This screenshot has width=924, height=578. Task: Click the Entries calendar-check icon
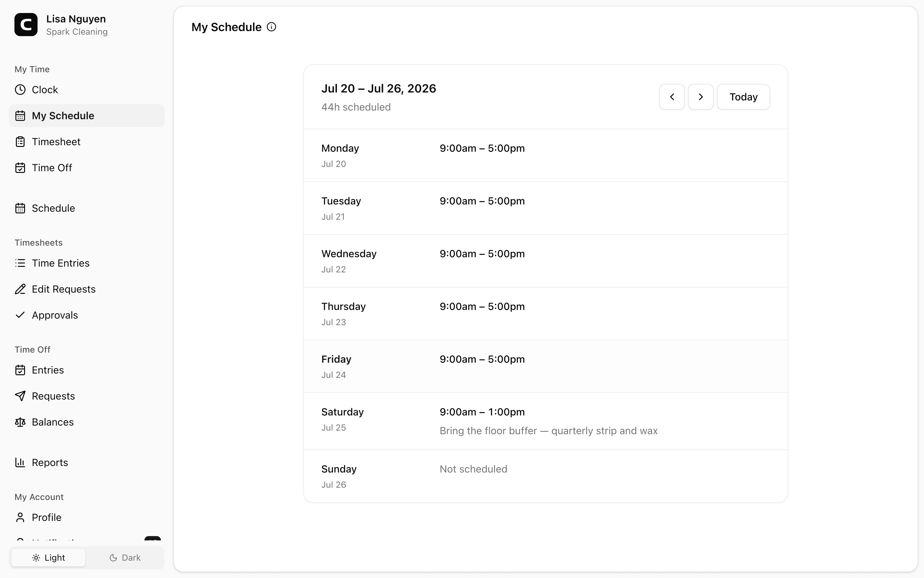point(20,370)
